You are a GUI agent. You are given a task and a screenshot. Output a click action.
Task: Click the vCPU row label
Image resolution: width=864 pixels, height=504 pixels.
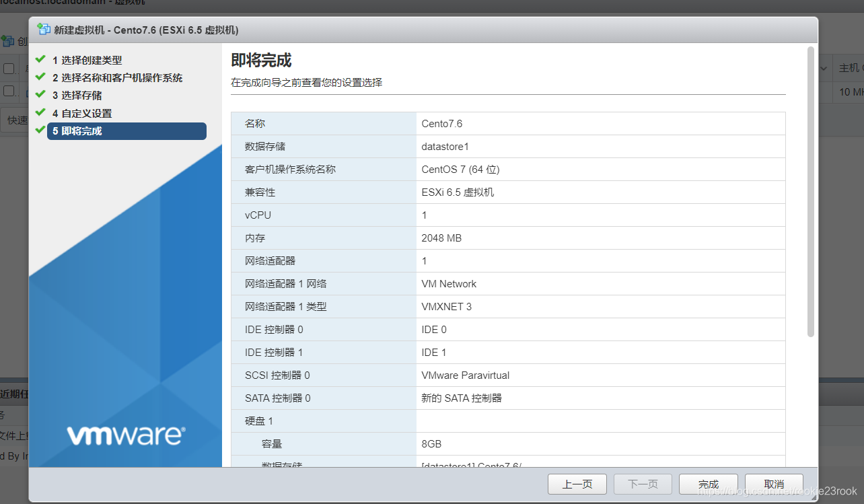pyautogui.click(x=258, y=215)
